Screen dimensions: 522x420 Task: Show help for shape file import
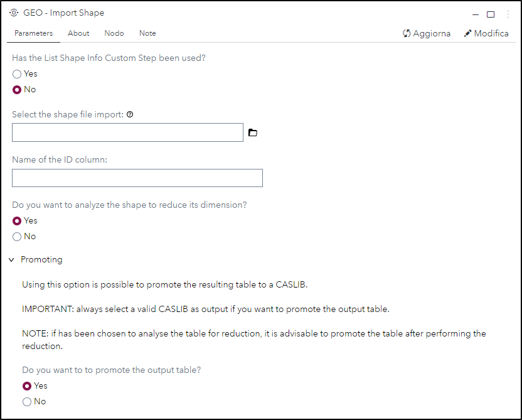pyautogui.click(x=130, y=115)
